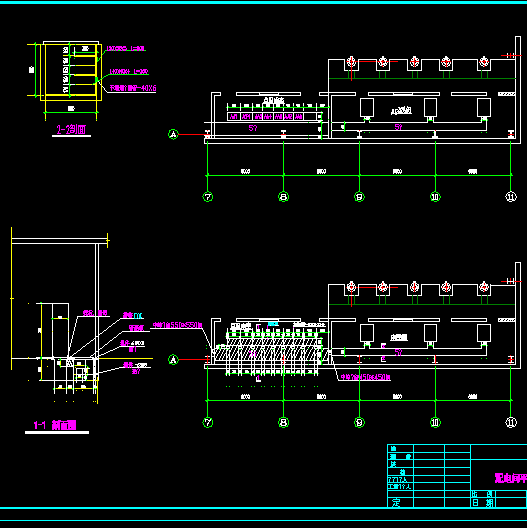This screenshot has width=527, height=528.
Task: Select grid bubble 11 of the AA-labelled cabinet plan
Action: [x=511, y=197]
